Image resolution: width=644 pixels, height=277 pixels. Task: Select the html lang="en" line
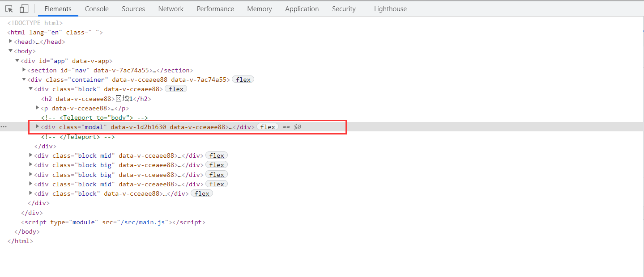[55, 32]
